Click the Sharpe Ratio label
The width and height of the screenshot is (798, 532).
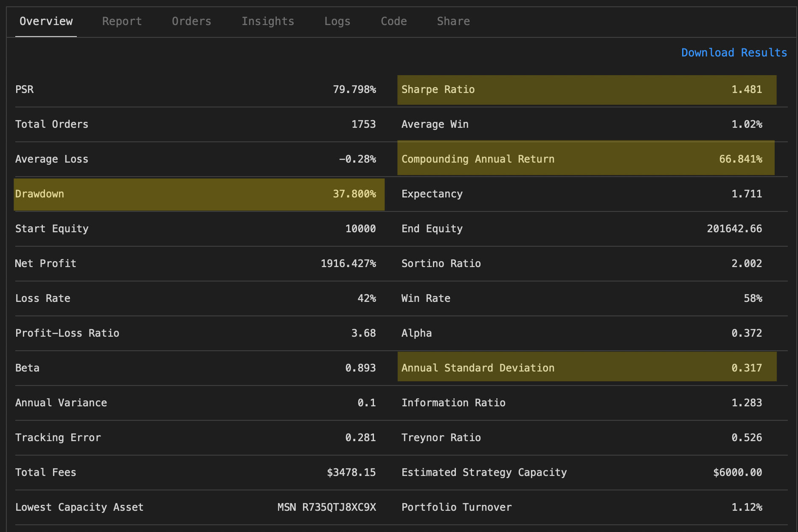point(438,90)
